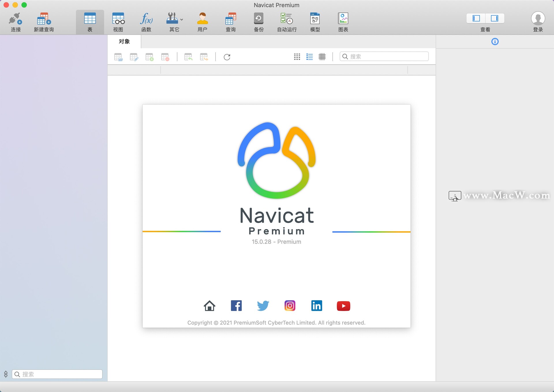Click the 连接 connection icon
Image resolution: width=554 pixels, height=392 pixels.
(16, 19)
